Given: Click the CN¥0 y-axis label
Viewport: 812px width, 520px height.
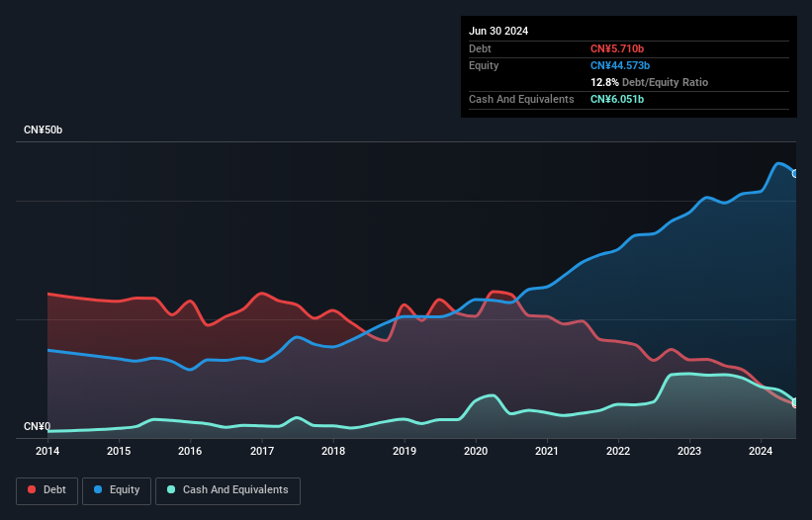Looking at the screenshot, I should click(x=38, y=426).
